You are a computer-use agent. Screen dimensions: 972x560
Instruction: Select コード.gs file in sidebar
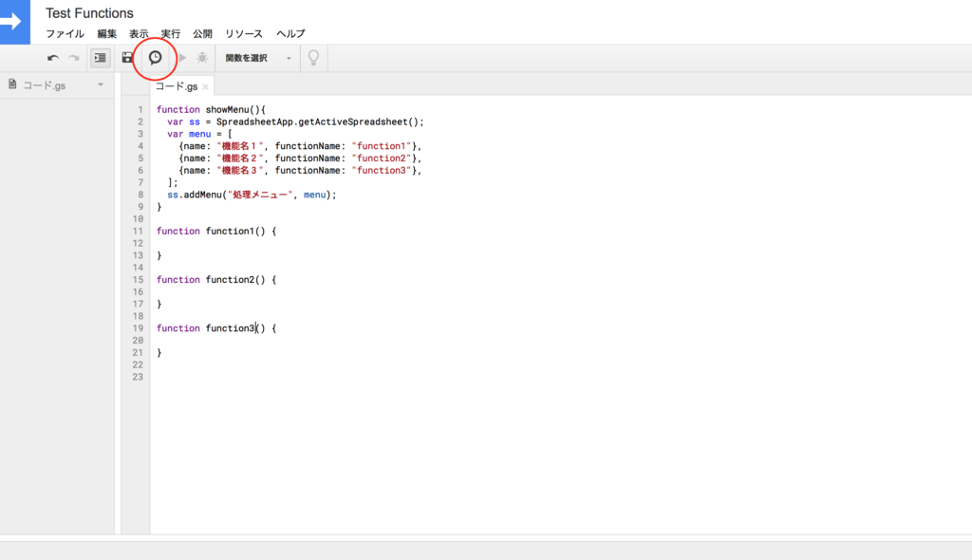pyautogui.click(x=45, y=85)
